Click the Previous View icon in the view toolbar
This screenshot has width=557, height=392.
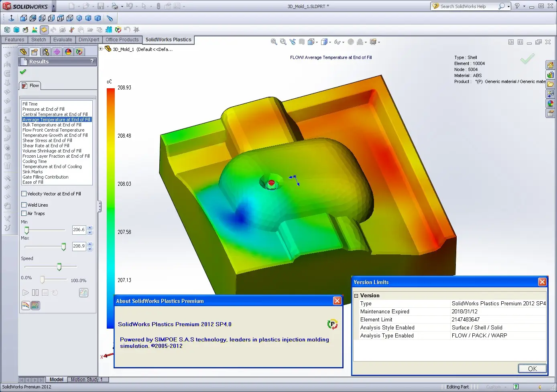coord(293,42)
